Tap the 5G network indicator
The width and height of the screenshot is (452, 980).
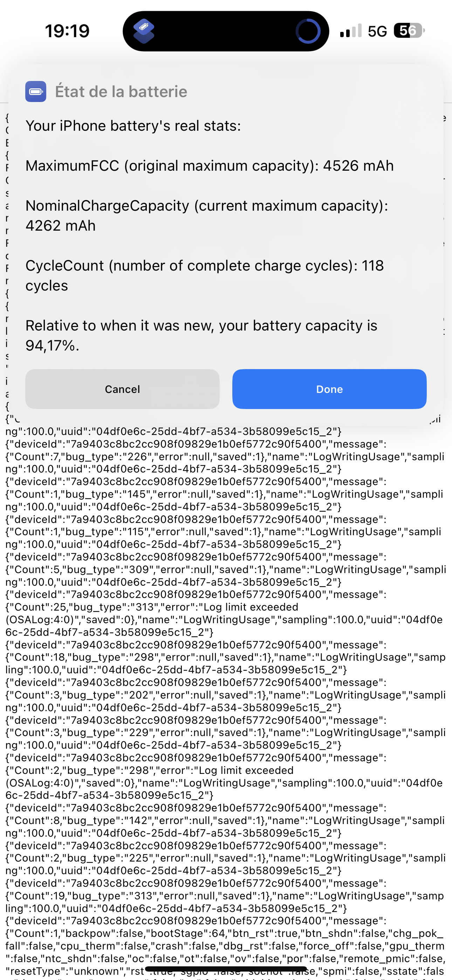[377, 31]
